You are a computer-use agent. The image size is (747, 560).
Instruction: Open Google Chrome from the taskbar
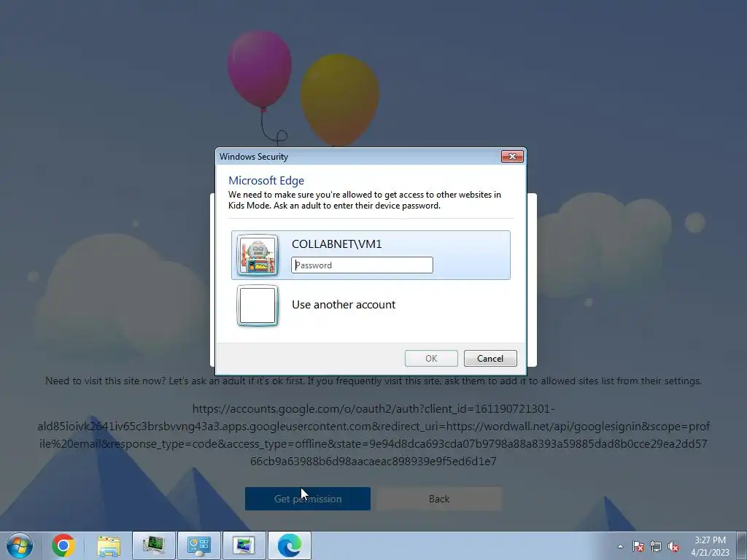coord(63,545)
